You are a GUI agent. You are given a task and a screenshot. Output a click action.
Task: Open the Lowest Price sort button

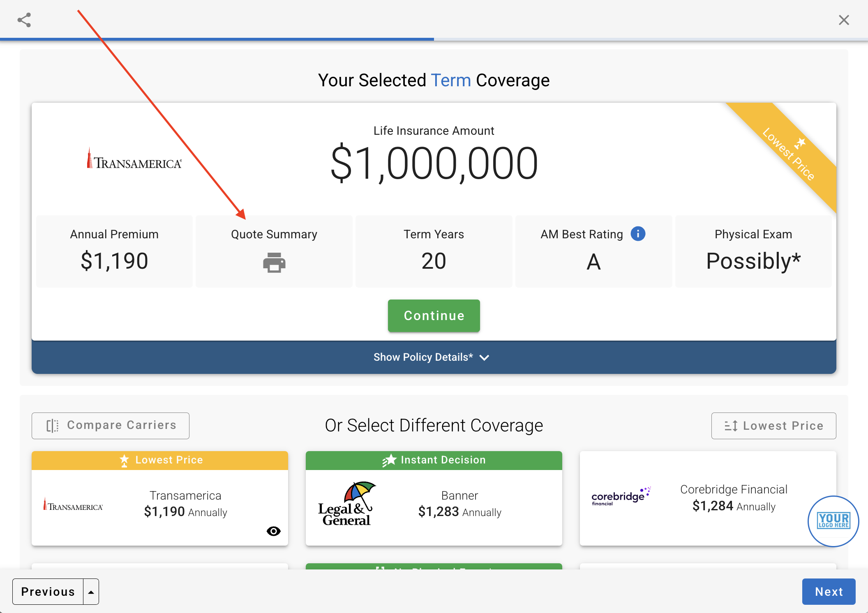[x=773, y=426]
